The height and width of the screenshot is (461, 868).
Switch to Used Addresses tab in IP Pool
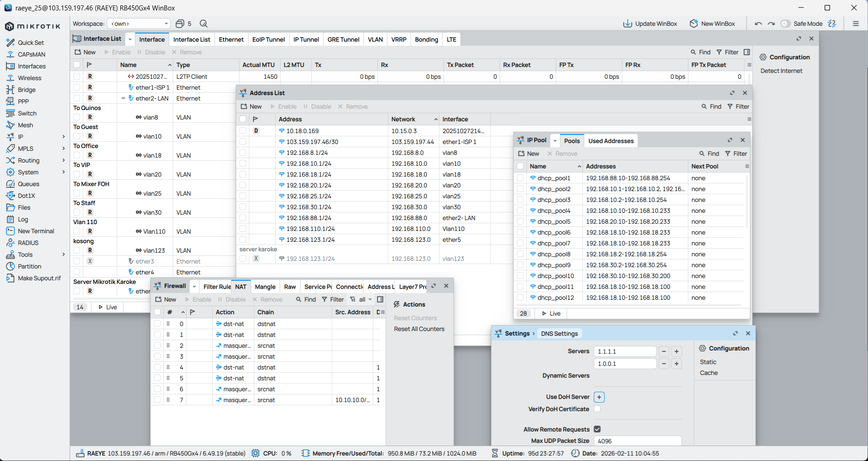click(610, 141)
